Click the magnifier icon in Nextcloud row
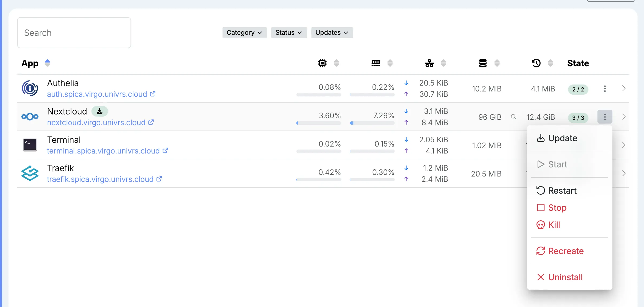644x307 pixels. tap(513, 117)
